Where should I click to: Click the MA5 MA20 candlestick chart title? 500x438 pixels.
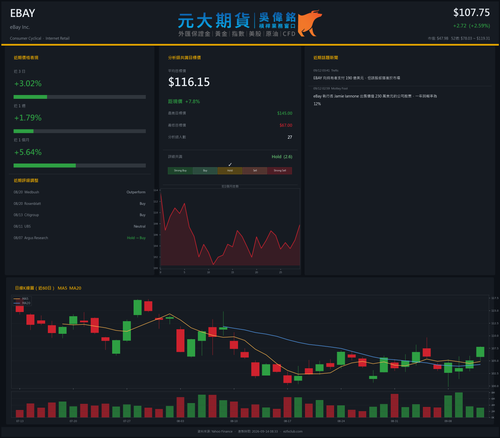pyautogui.click(x=48, y=288)
